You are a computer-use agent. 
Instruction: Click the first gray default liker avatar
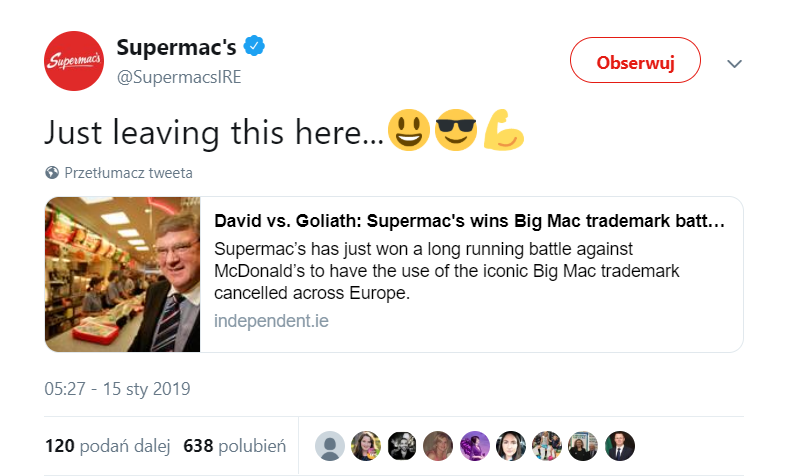(x=330, y=446)
